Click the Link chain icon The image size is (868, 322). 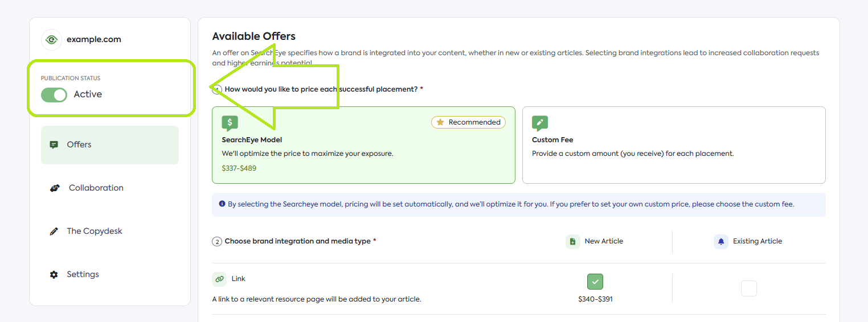click(219, 279)
